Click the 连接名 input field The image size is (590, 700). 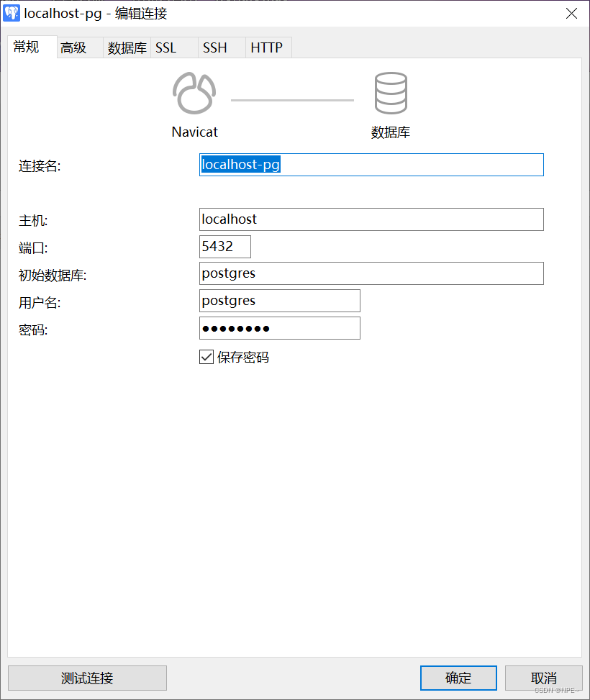coord(371,165)
